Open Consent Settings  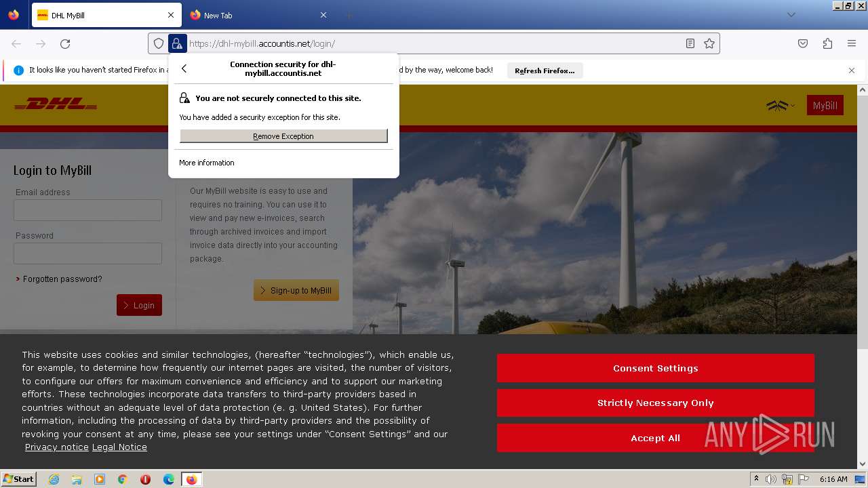[655, 368]
